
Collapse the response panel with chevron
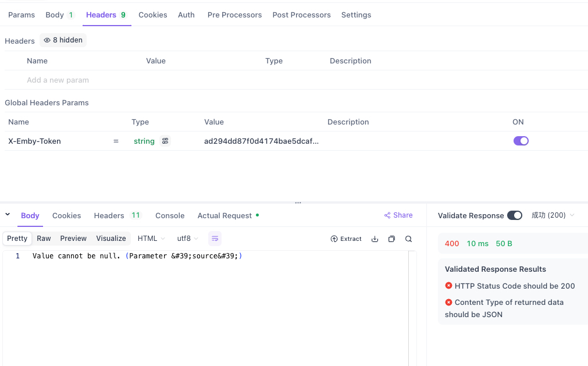click(8, 215)
